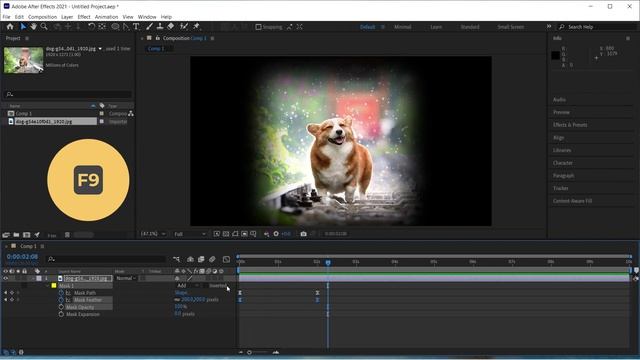Open the Animation menu
640x360 pixels.
click(x=107, y=17)
